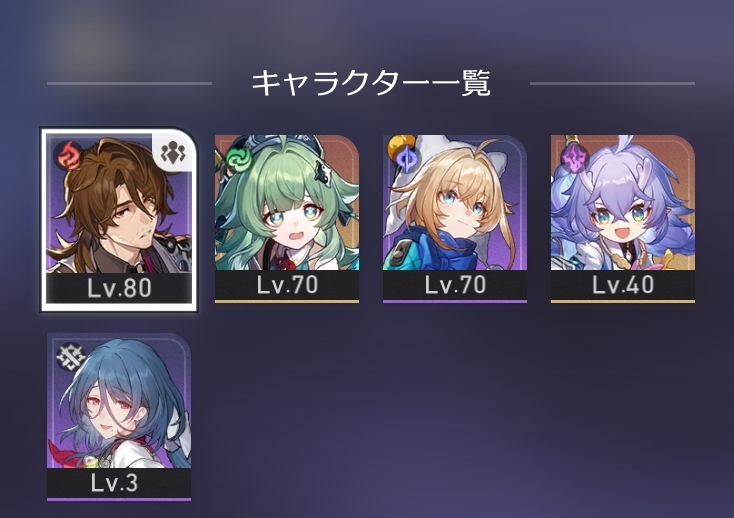Select the blue-haired Lv.3 character card
The height and width of the screenshot is (518, 734).
click(x=119, y=417)
